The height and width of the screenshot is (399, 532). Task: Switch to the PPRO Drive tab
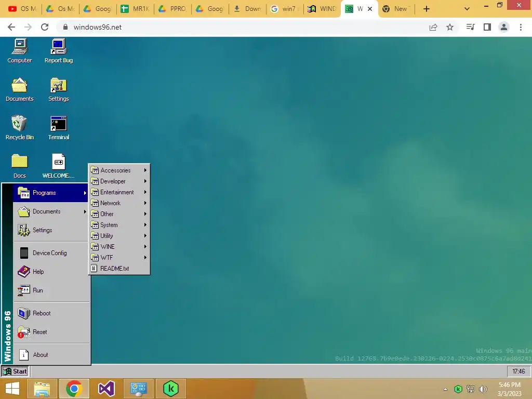(172, 9)
